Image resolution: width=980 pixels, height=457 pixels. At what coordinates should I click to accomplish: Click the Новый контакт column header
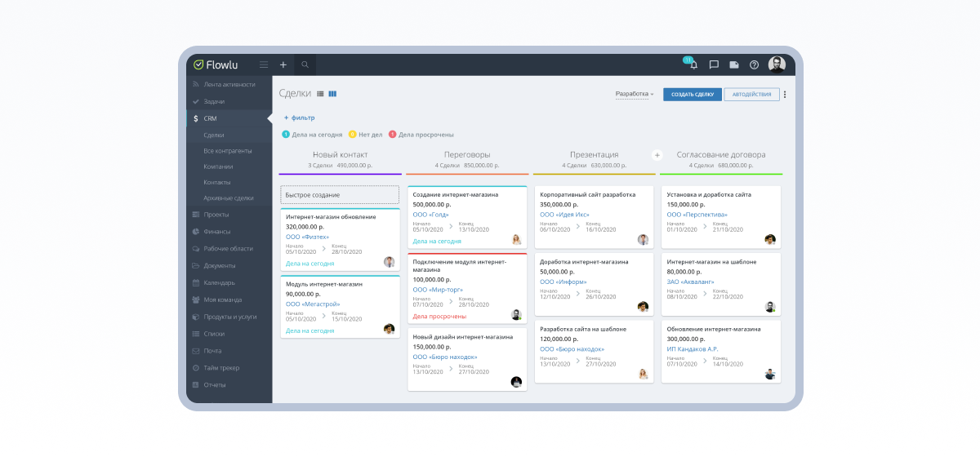coord(340,154)
